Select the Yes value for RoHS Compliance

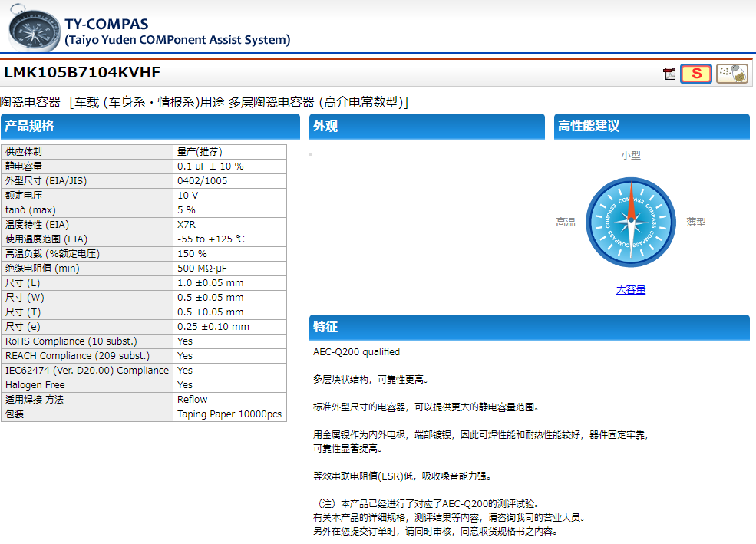click(185, 341)
